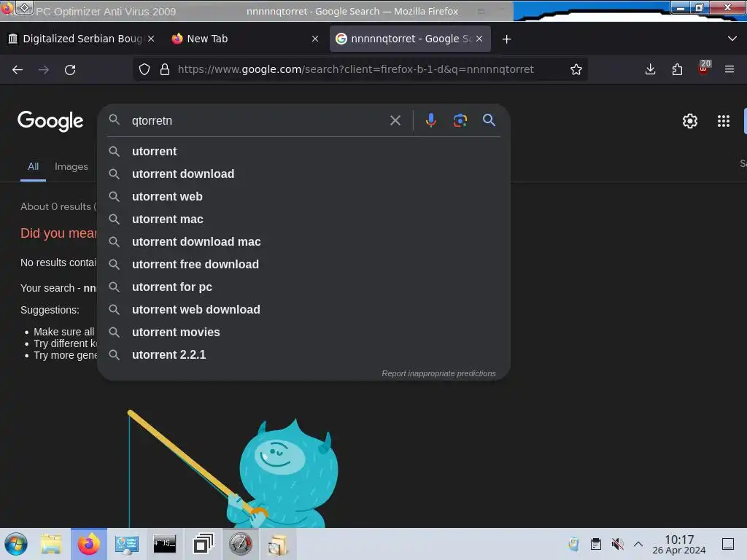Open the clipboard tray icon
747x560 pixels.
(x=595, y=544)
